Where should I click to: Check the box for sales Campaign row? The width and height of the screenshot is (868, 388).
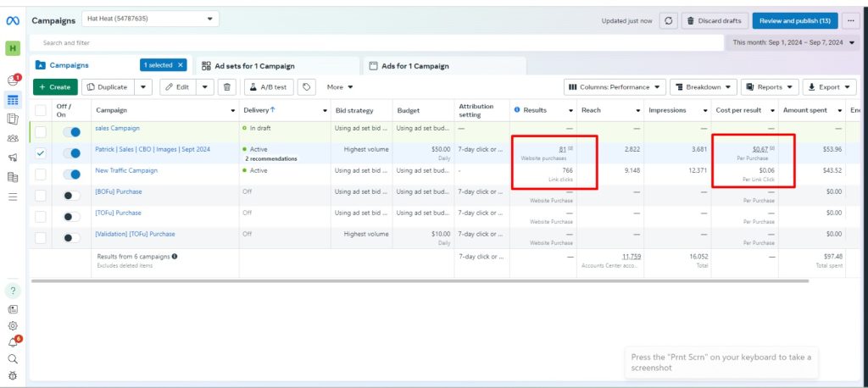point(41,131)
